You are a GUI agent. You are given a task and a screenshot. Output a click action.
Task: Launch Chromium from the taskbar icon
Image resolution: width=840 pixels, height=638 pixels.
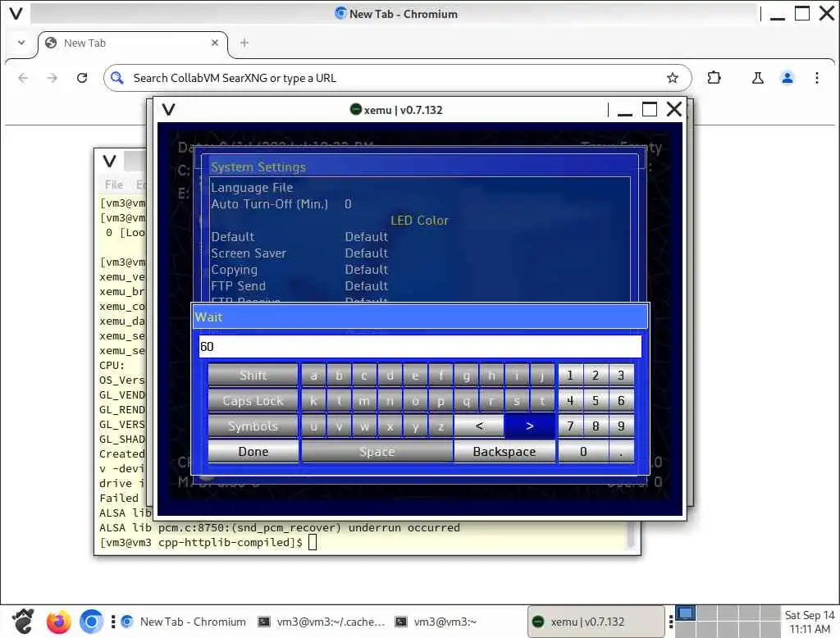[x=92, y=622]
